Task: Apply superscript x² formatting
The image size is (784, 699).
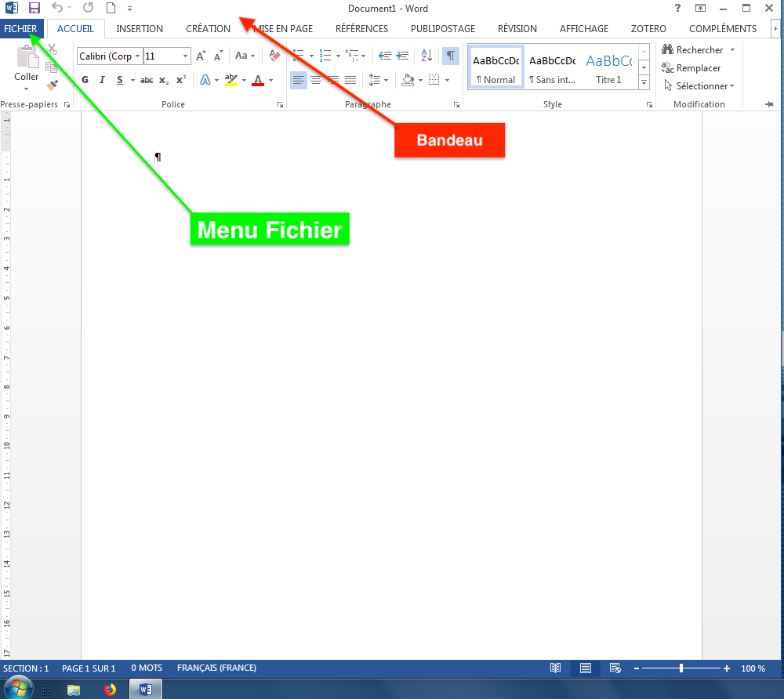Action: [181, 80]
